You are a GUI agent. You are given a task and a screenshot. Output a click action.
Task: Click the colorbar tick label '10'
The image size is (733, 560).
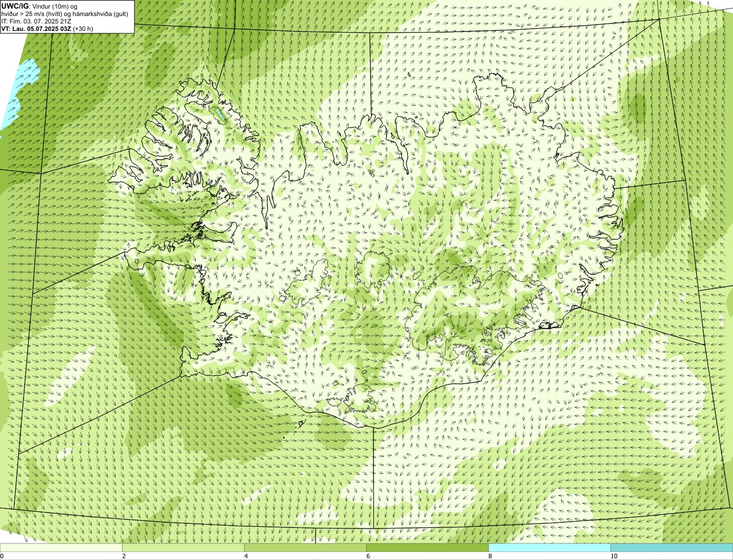pos(614,556)
